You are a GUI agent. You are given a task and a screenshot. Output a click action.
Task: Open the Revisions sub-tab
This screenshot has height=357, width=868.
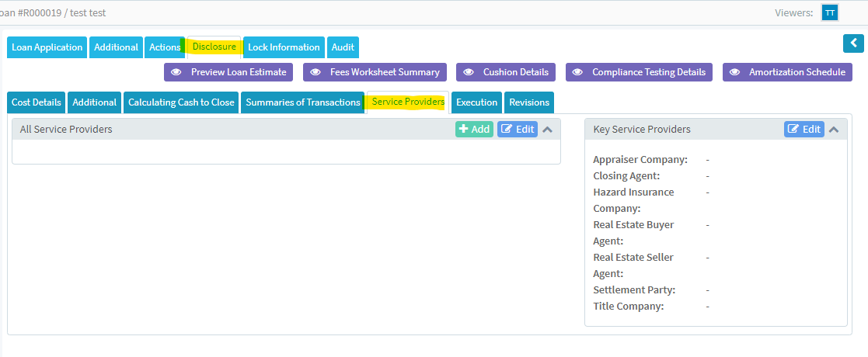529,102
